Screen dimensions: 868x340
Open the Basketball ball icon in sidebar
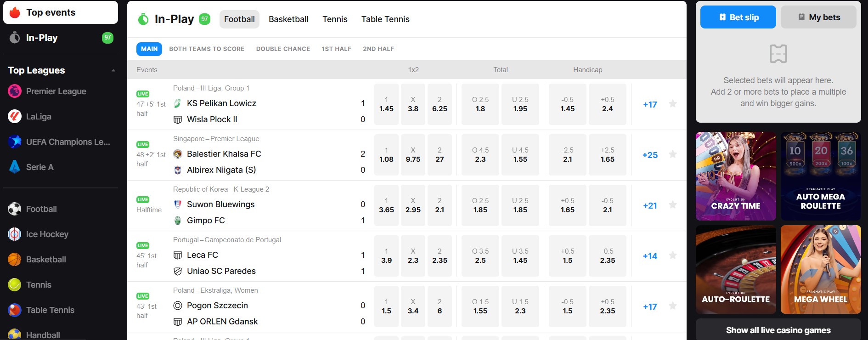click(x=15, y=260)
